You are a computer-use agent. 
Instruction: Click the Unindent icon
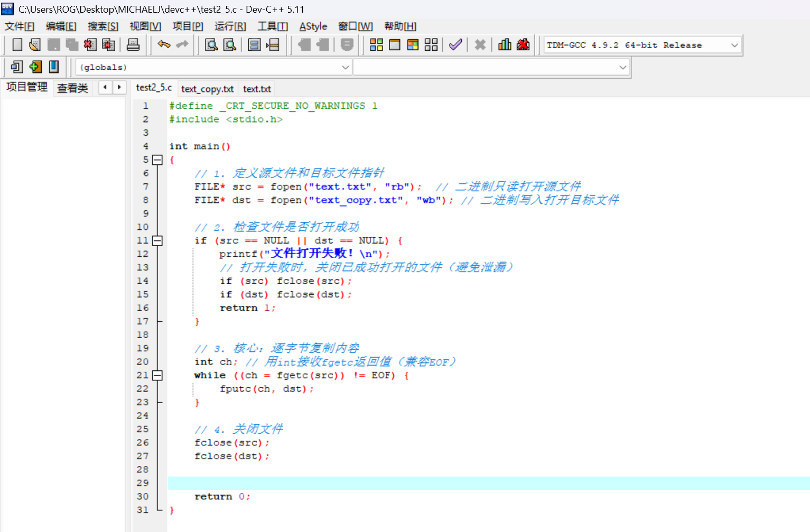pyautogui.click(x=322, y=45)
